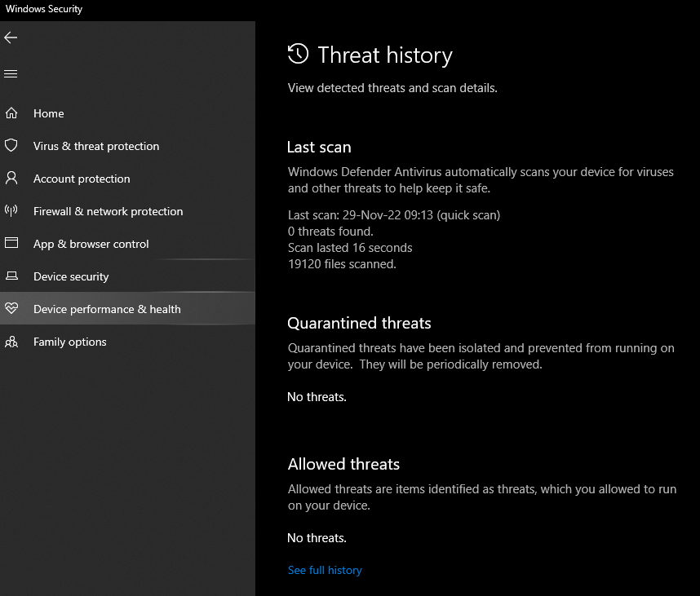
Task: Click the back arrow icon
Action: click(x=11, y=38)
